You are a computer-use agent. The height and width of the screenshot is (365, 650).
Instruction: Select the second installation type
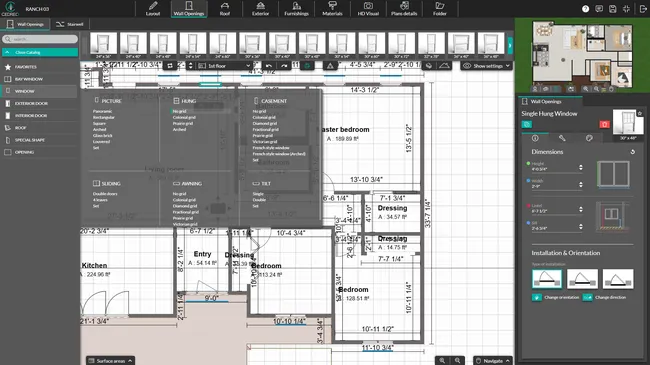[x=582, y=279]
